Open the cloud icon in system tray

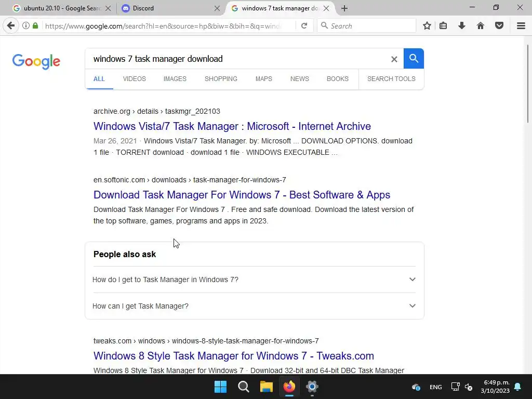tap(416, 387)
